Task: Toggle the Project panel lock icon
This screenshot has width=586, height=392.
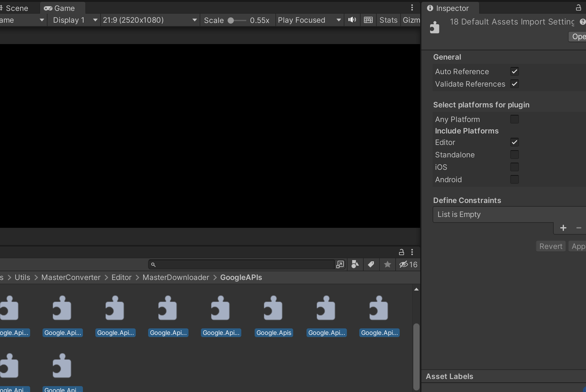Action: [402, 252]
